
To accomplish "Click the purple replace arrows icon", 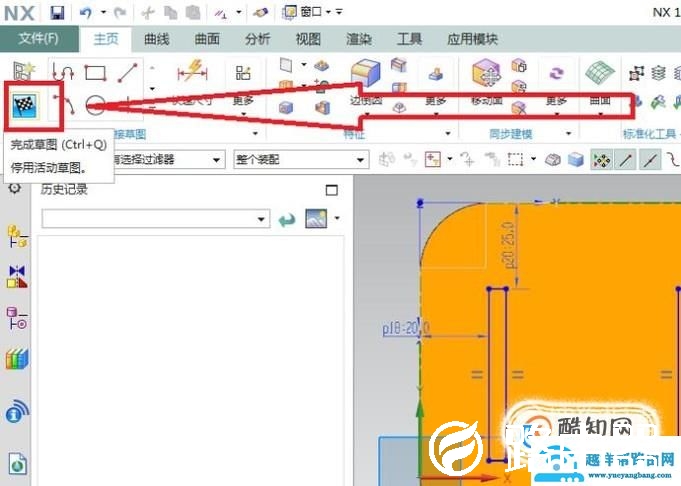I will coord(556,73).
